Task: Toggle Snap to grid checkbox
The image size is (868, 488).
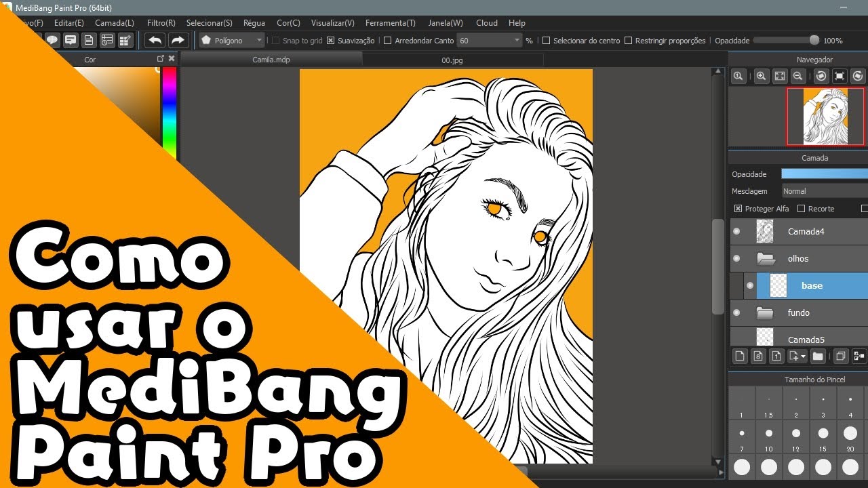Action: pyautogui.click(x=275, y=41)
